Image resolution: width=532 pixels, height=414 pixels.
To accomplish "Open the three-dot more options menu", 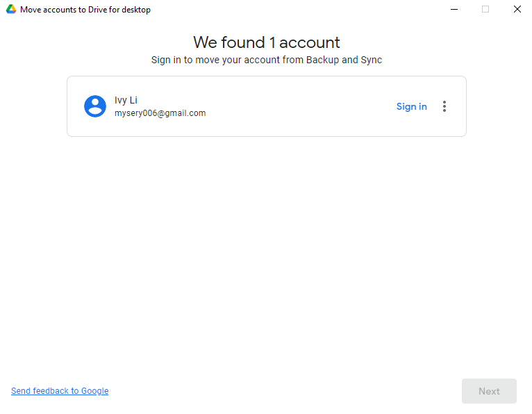I will click(444, 106).
